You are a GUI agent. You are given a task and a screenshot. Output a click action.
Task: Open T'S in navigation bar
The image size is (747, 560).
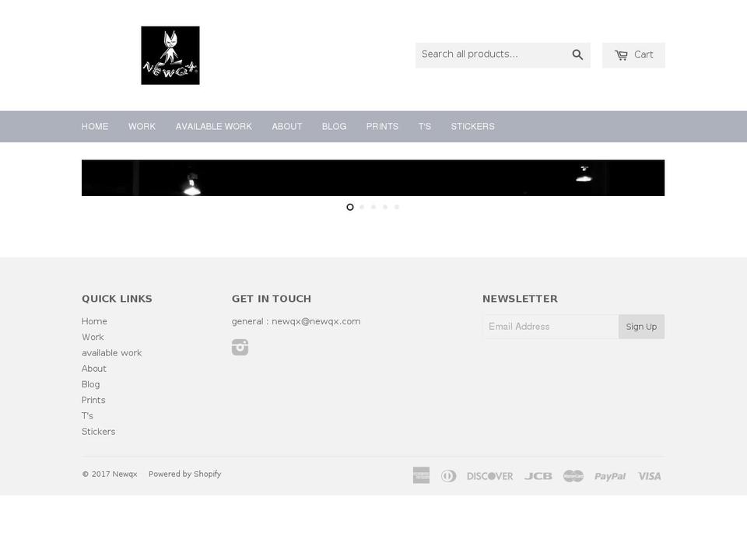[425, 127]
